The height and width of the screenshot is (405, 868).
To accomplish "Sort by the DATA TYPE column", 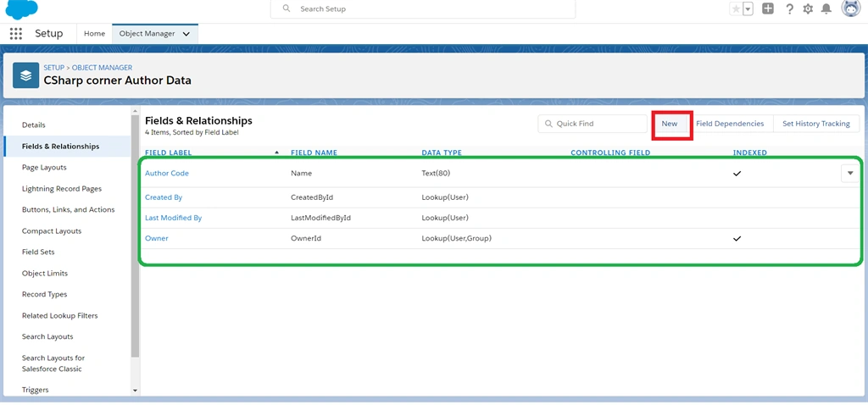I will click(x=442, y=153).
